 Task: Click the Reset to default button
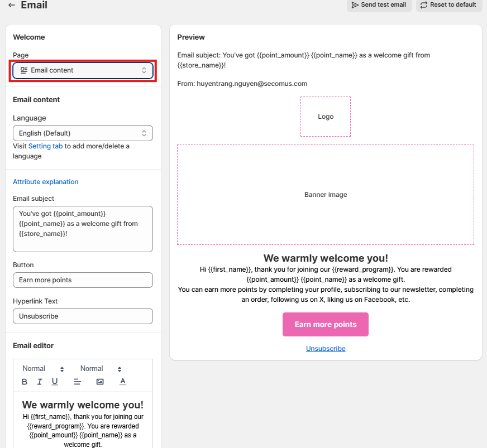click(x=449, y=5)
